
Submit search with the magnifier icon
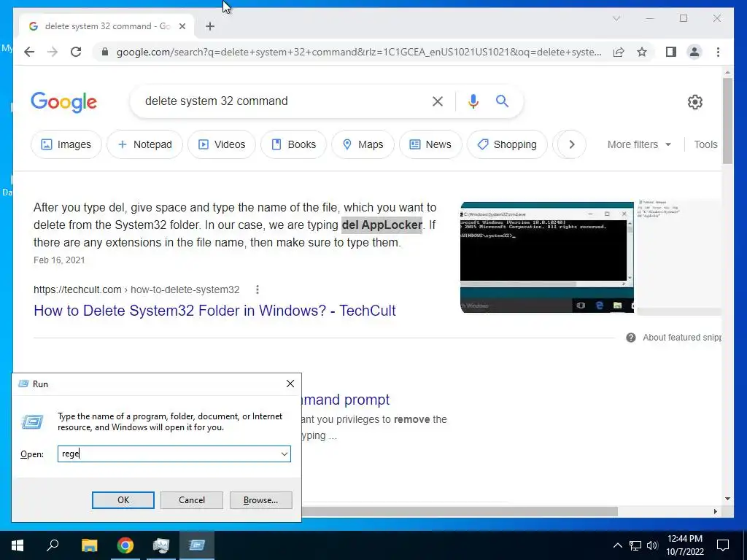click(502, 101)
